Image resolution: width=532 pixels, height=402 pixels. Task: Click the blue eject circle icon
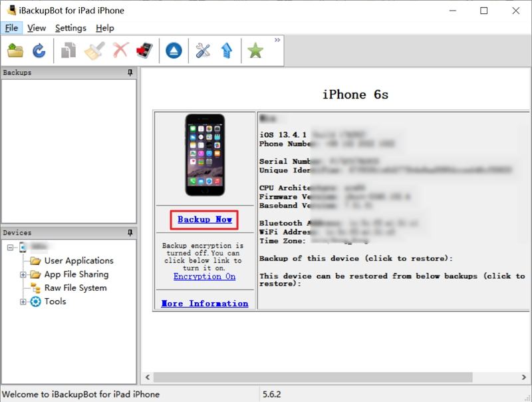174,51
